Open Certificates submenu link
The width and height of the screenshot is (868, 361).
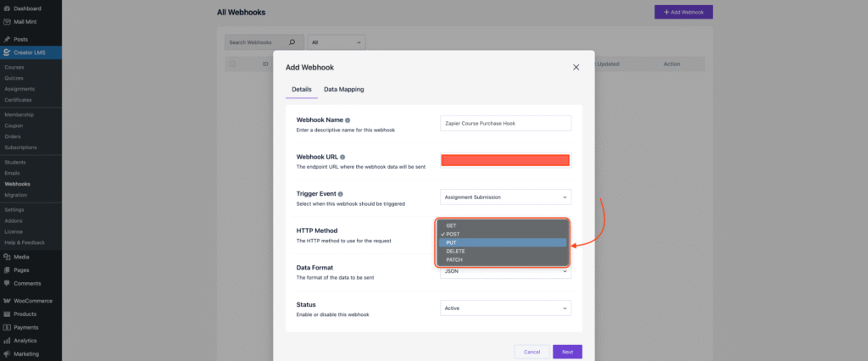pos(19,100)
